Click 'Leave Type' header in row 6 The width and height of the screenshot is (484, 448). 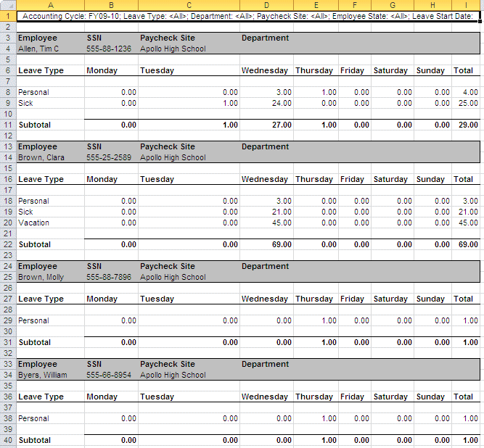(x=41, y=70)
